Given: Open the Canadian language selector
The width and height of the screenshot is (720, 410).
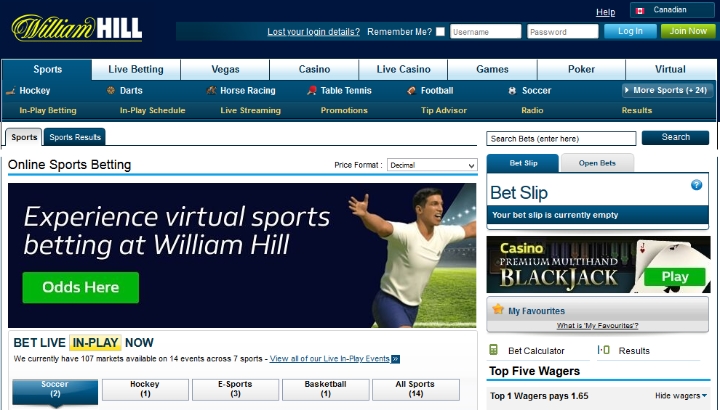Looking at the screenshot, I should [x=672, y=10].
